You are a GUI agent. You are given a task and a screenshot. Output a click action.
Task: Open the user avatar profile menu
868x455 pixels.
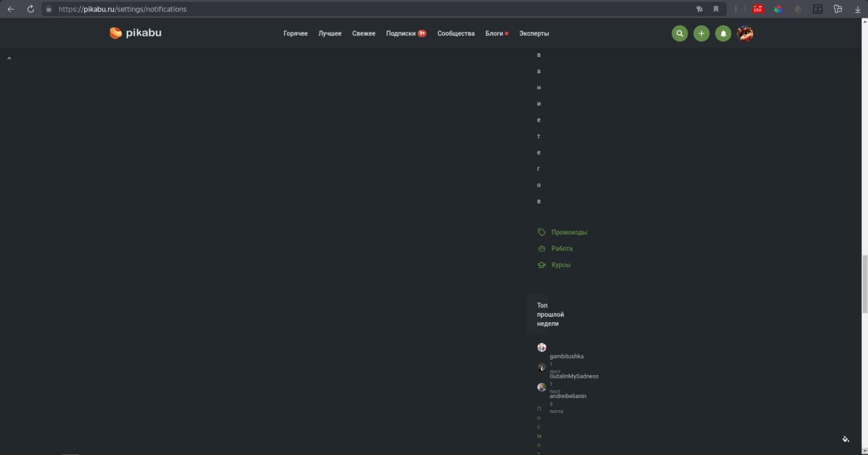pyautogui.click(x=745, y=33)
